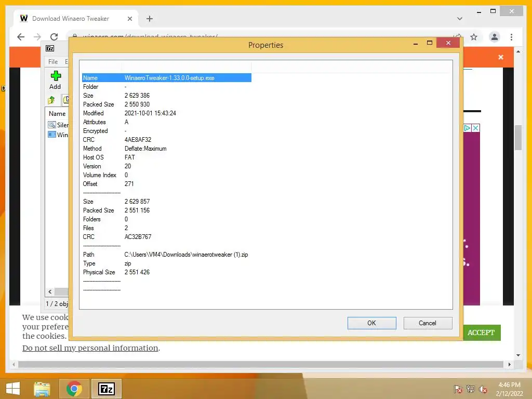Screen dimensions: 532x399
Task: Close the Download Winaero Tweaker tab
Action: tap(129, 19)
